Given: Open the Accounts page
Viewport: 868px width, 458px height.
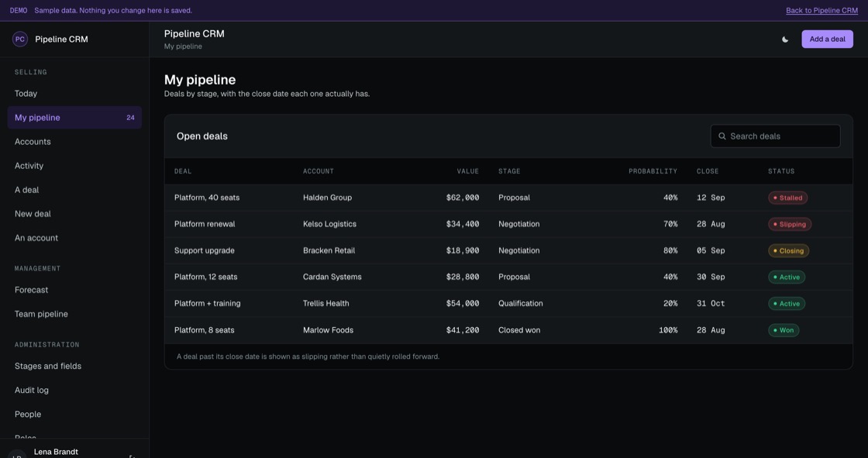Looking at the screenshot, I should point(74,142).
